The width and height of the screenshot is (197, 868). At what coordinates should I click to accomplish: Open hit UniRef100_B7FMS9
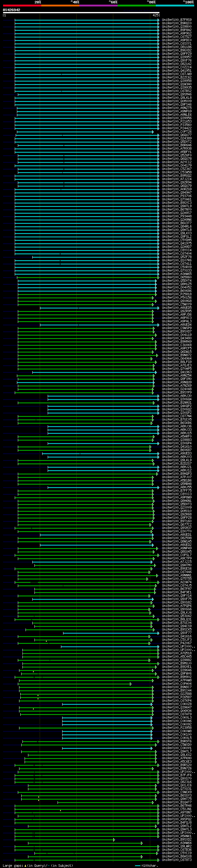(177, 20)
